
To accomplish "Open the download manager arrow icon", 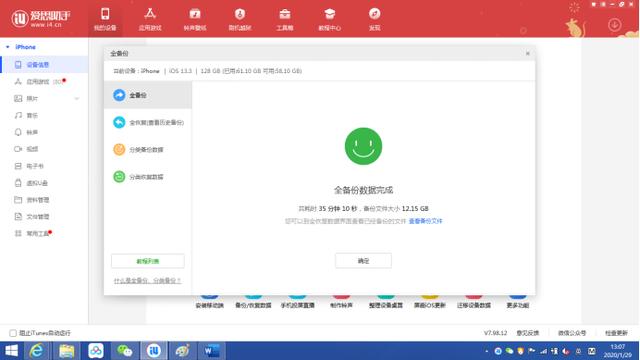I will click(x=614, y=25).
